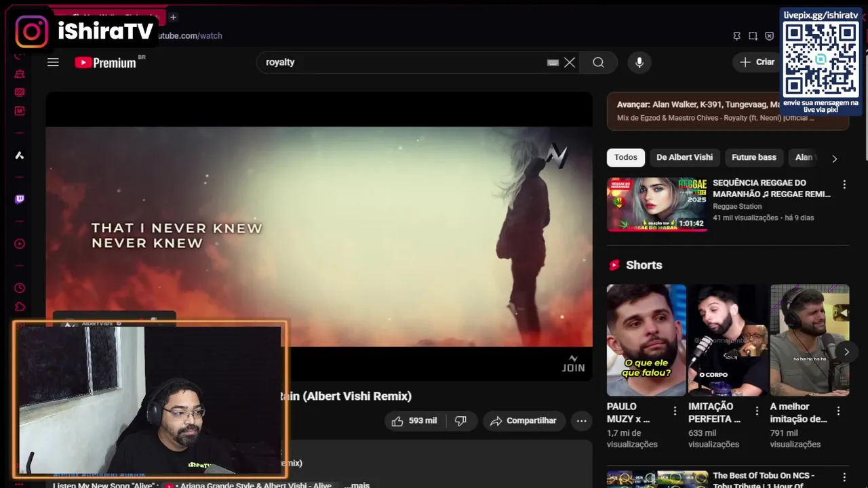868x488 pixels.
Task: Click 'PAULO MUZY x ...' short title
Action: pyautogui.click(x=629, y=413)
